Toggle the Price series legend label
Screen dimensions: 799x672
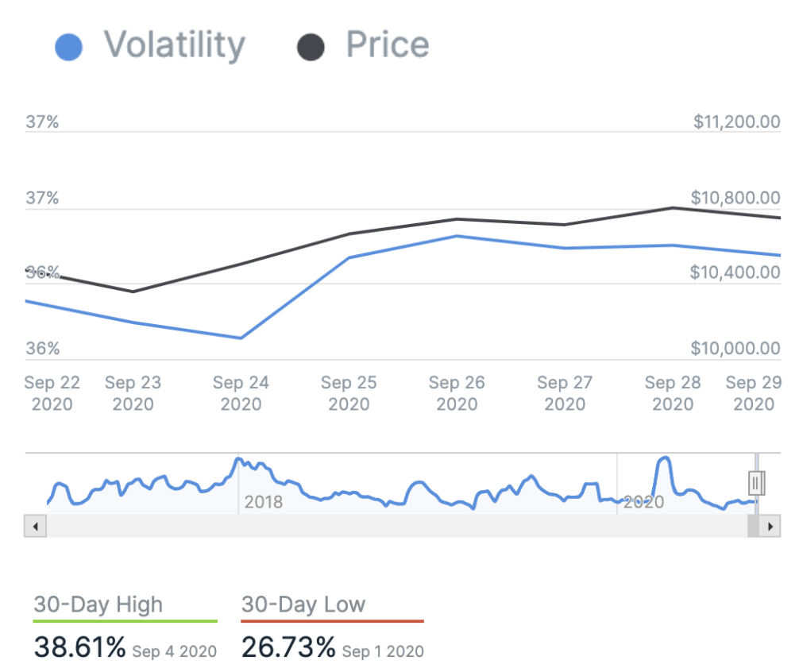click(x=387, y=45)
